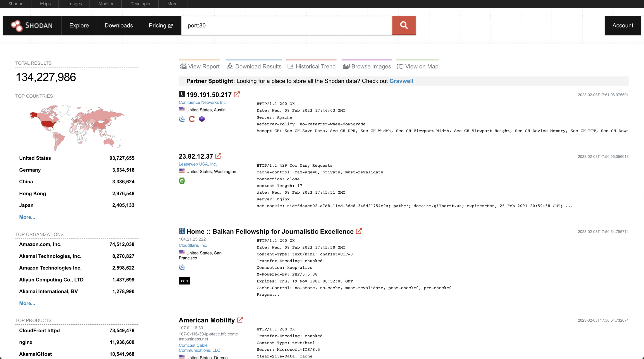Filter by Germany country
Screen dimensions: 644x359
pos(77,170)
